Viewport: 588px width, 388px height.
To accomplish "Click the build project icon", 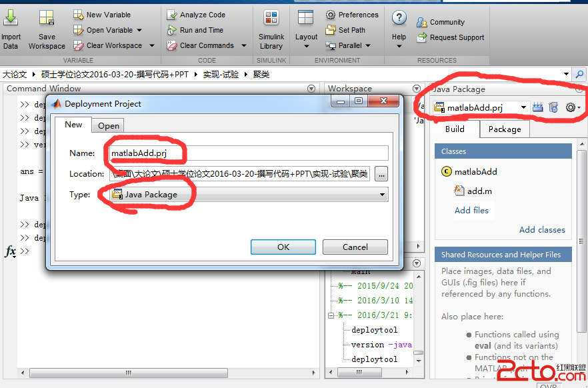I will click(x=537, y=107).
